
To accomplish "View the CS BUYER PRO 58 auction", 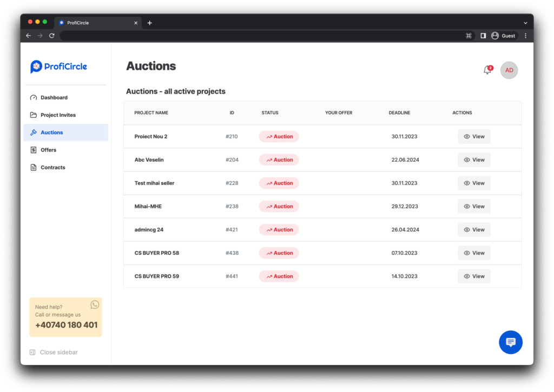I will pyautogui.click(x=474, y=253).
